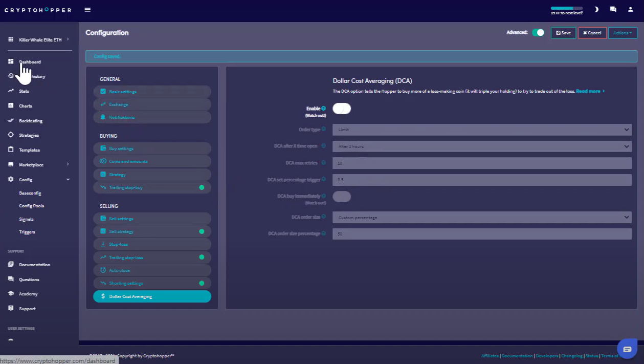Open the Order type dropdown

coord(482,130)
